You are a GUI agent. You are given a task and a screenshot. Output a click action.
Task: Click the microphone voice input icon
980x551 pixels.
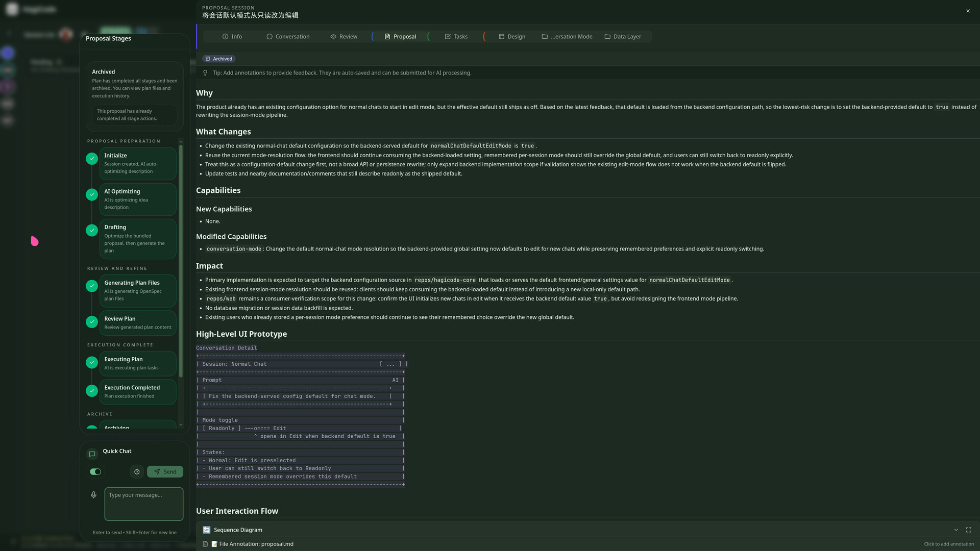[x=93, y=495]
